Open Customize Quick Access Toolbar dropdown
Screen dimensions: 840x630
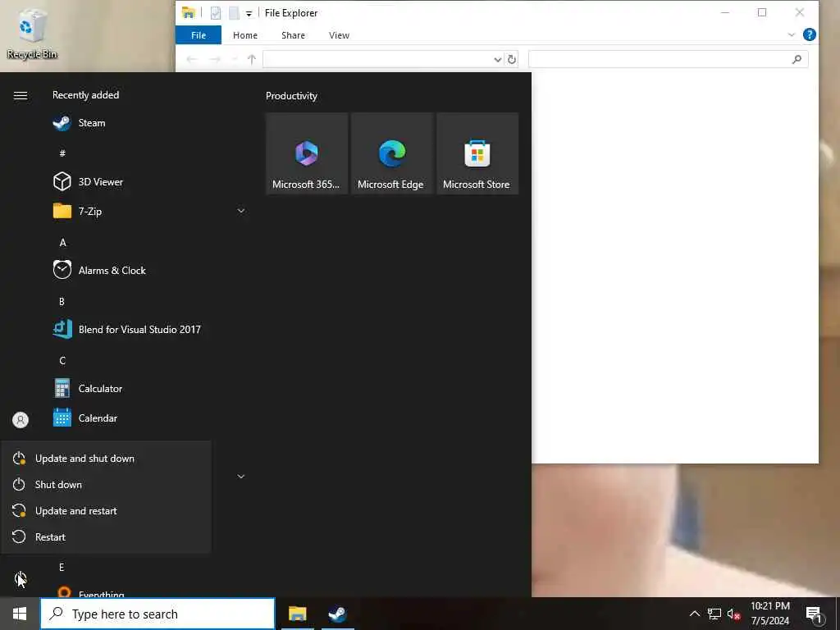[249, 14]
